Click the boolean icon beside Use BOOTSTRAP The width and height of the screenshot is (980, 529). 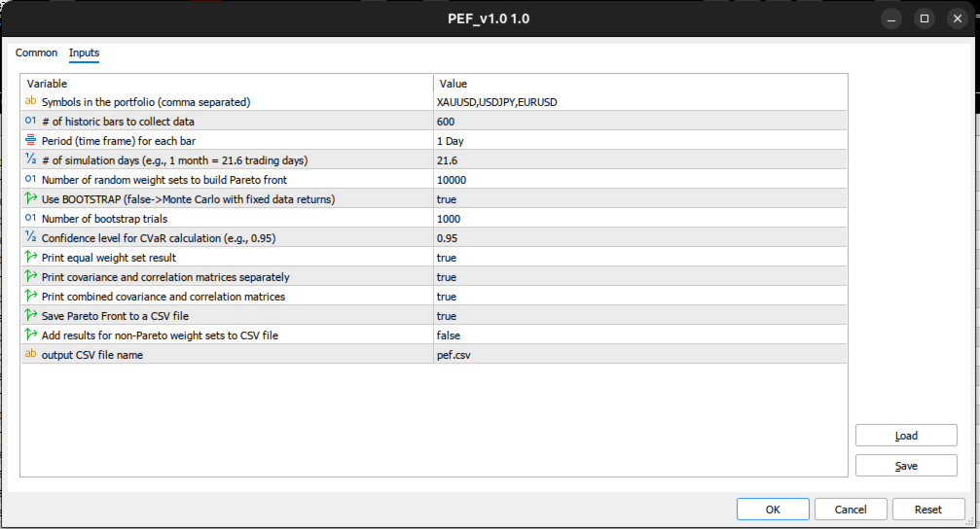(x=30, y=198)
